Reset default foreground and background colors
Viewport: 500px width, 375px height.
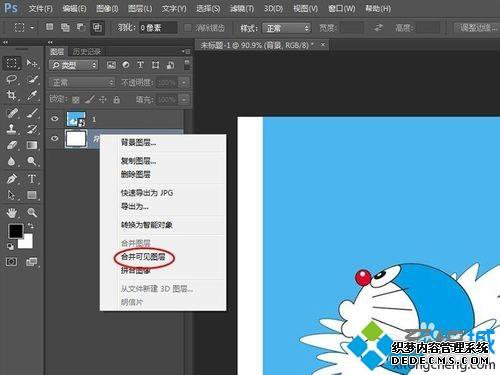(x=10, y=246)
